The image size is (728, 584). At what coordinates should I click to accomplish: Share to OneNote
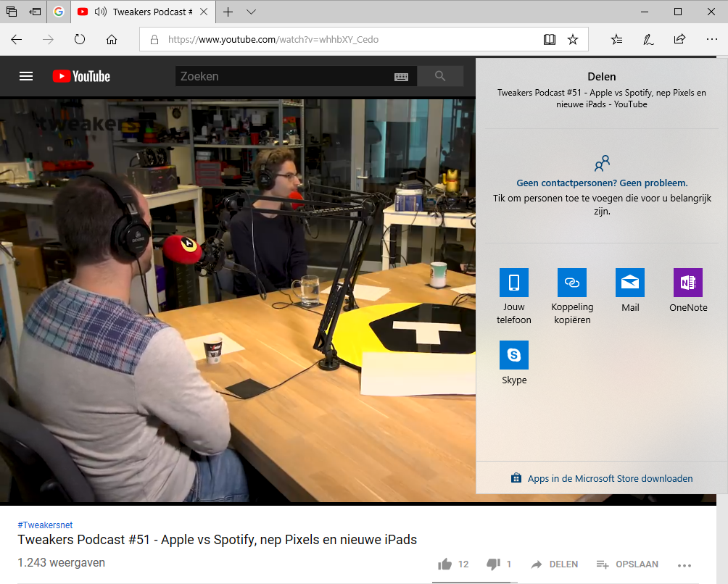pos(688,291)
